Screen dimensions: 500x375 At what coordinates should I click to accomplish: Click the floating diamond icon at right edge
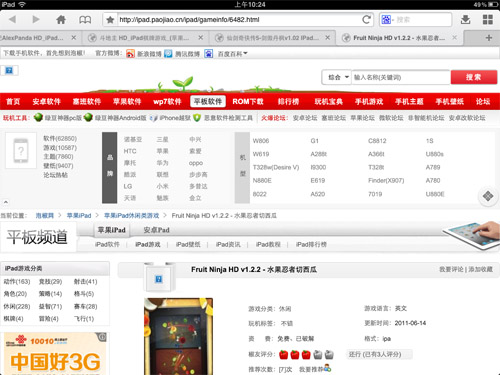pyautogui.click(x=488, y=196)
